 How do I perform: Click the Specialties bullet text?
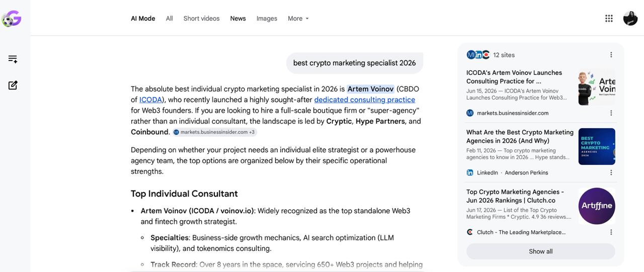coord(272,243)
